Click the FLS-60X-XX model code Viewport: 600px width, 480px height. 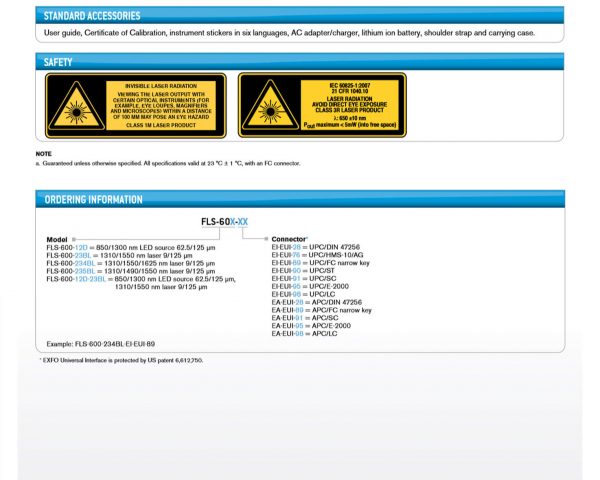[x=225, y=222]
